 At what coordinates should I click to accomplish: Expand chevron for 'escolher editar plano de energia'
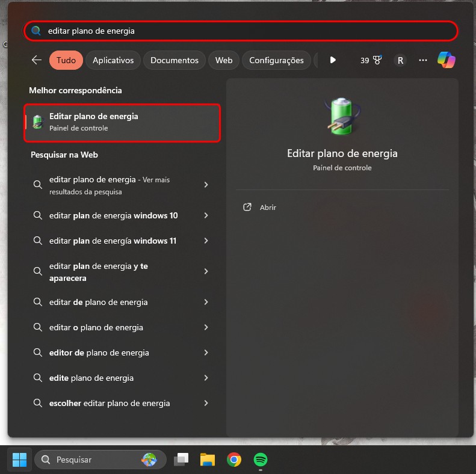click(206, 403)
